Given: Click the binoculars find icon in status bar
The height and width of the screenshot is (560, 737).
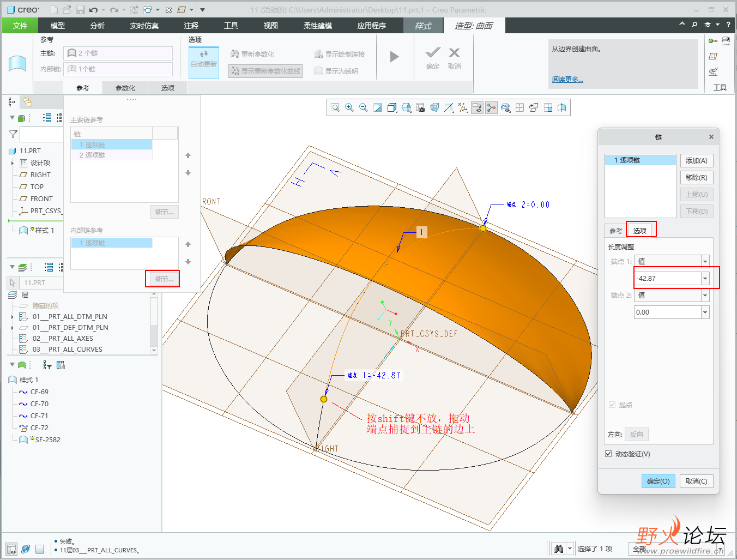Looking at the screenshot, I should [x=559, y=549].
